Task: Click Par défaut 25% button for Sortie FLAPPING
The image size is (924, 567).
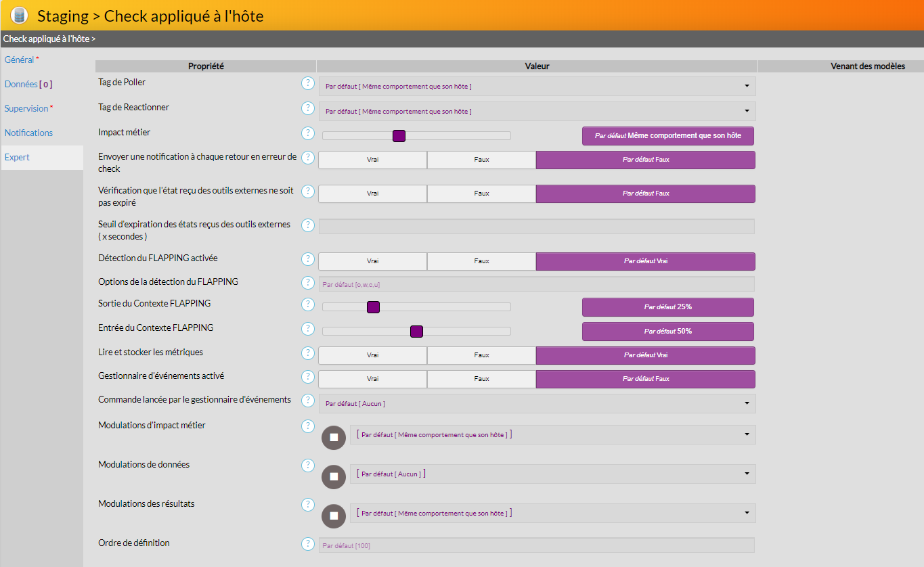Action: (x=667, y=307)
